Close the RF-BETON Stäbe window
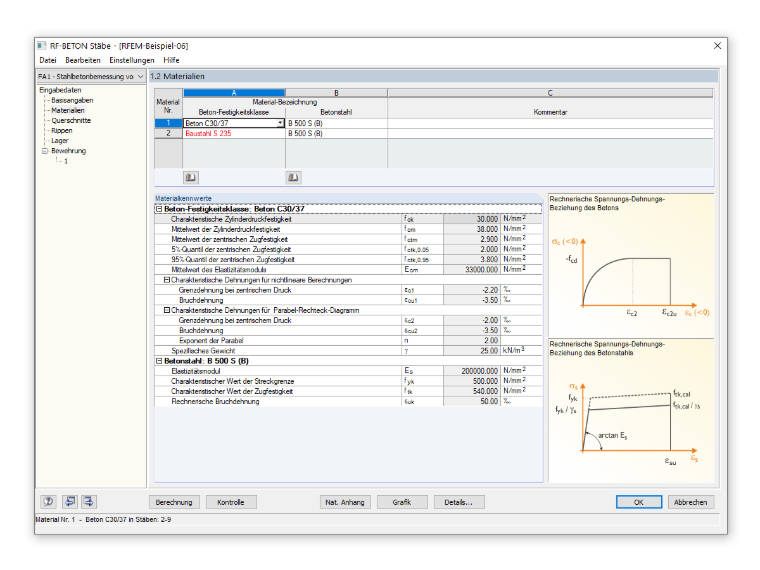Image resolution: width=760 pixels, height=570 pixels. pyautogui.click(x=717, y=46)
